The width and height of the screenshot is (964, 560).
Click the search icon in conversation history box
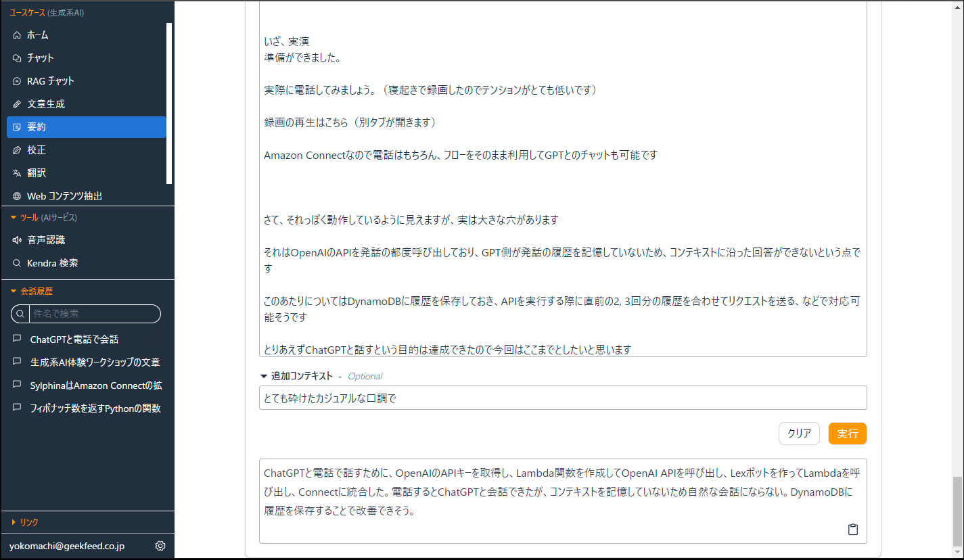pos(20,314)
